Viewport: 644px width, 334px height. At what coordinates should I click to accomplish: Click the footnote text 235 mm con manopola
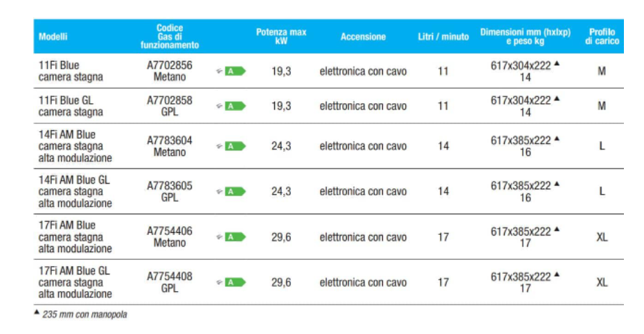[84, 314]
